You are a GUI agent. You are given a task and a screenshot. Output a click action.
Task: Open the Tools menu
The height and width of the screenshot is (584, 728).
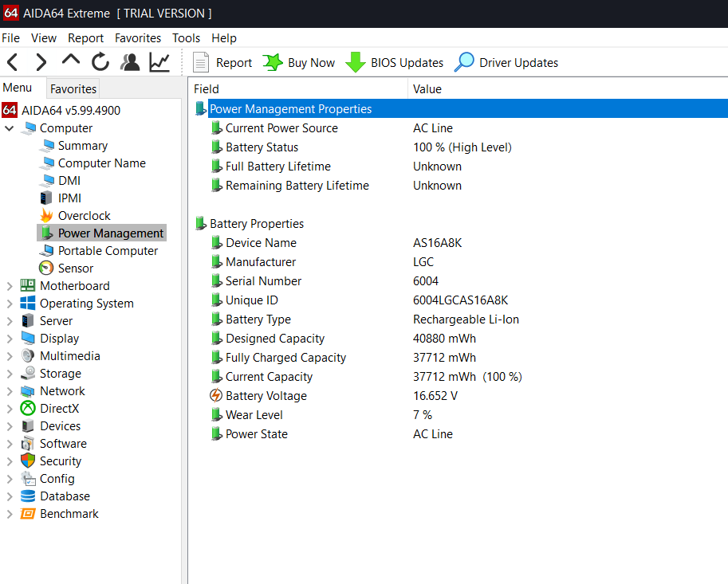pos(186,38)
